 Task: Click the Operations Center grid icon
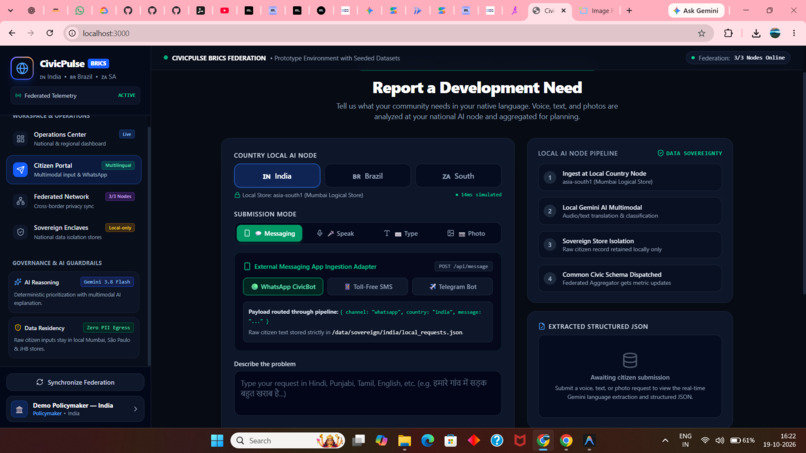tap(21, 139)
